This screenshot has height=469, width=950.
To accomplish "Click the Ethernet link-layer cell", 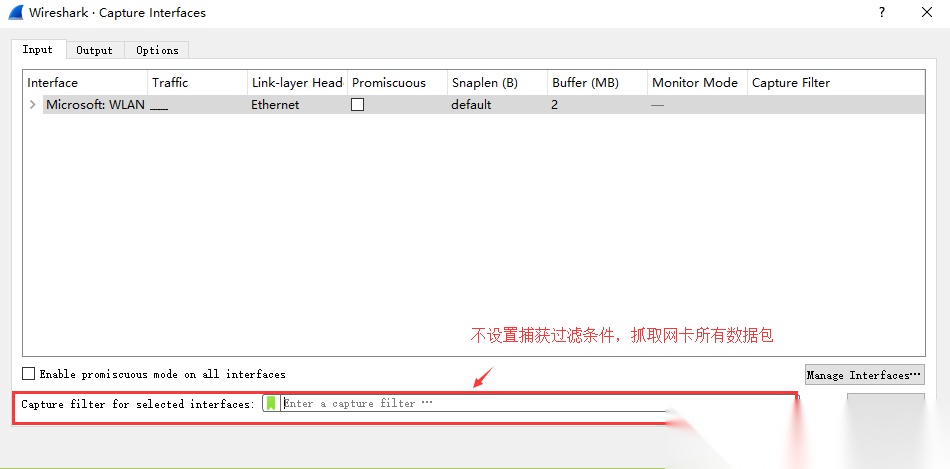I will pos(275,105).
